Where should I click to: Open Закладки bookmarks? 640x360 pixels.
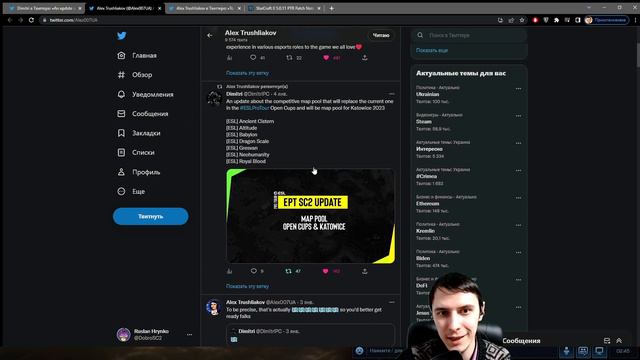click(139, 133)
